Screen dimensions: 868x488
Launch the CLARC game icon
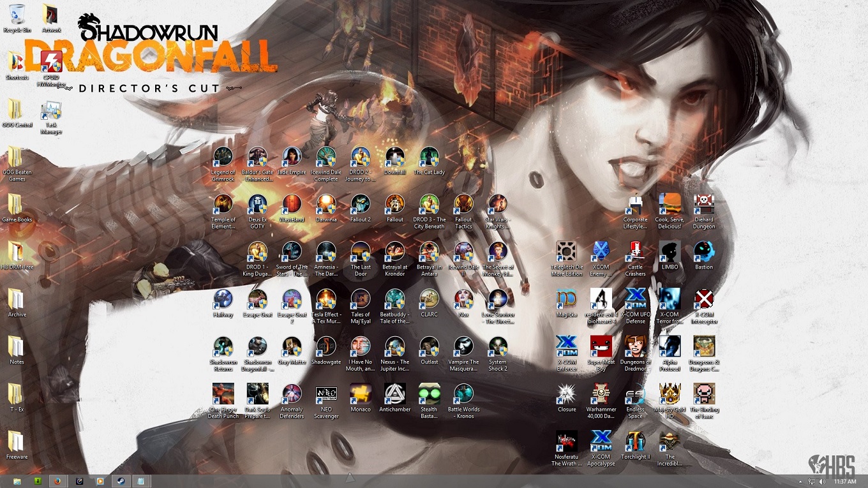tap(430, 304)
